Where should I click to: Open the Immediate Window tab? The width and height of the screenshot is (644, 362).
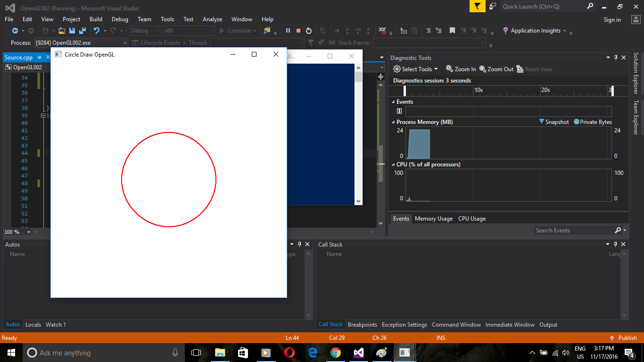510,325
